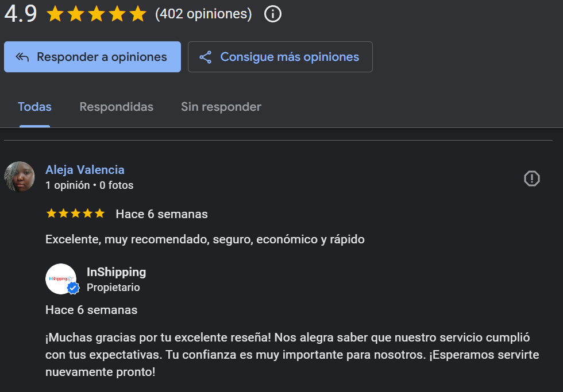Click the 402 opiniones count text

coord(203,14)
